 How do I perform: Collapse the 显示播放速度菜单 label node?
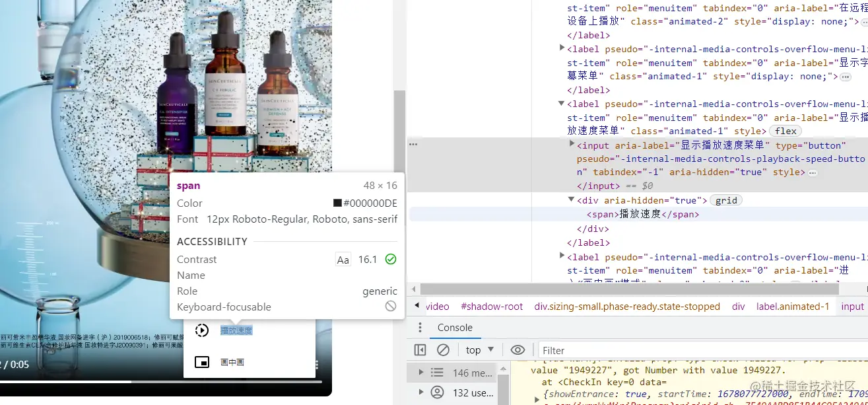pos(562,103)
